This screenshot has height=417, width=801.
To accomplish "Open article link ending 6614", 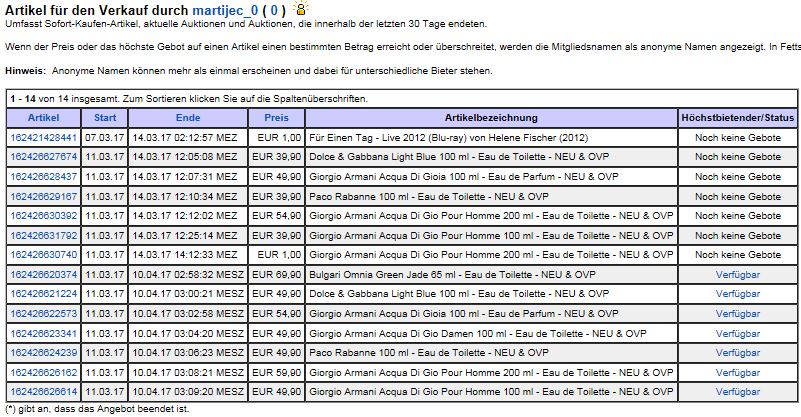I will tap(43, 392).
